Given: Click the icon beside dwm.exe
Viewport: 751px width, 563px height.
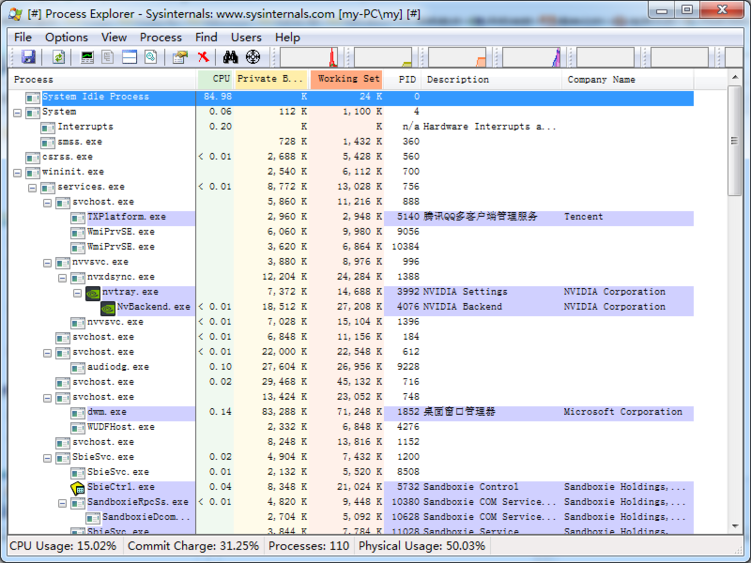Looking at the screenshot, I should (x=78, y=413).
